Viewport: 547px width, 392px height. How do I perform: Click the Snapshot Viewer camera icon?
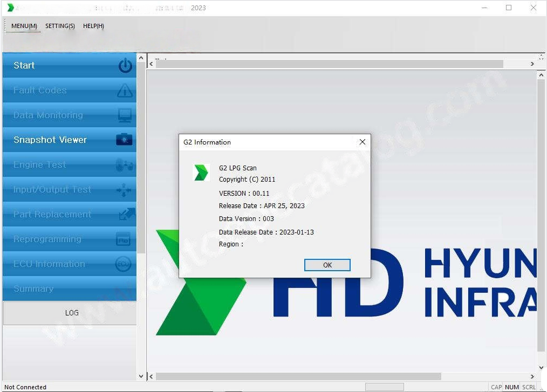[x=124, y=140]
